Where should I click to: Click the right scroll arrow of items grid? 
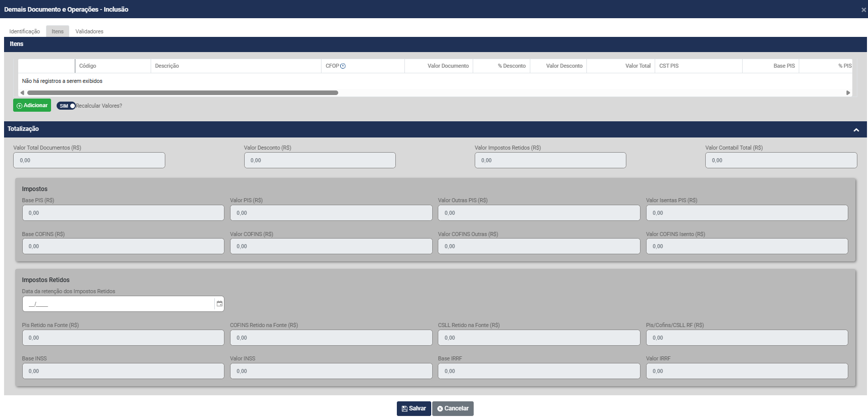point(848,93)
